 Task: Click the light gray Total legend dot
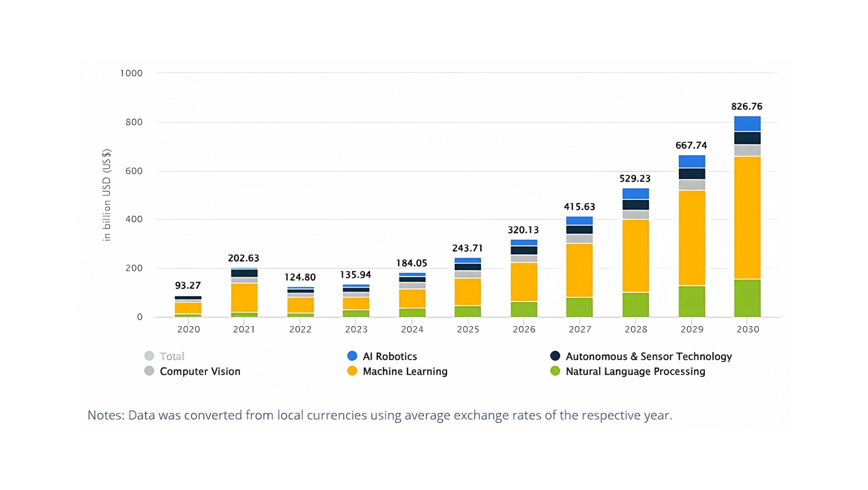click(149, 356)
